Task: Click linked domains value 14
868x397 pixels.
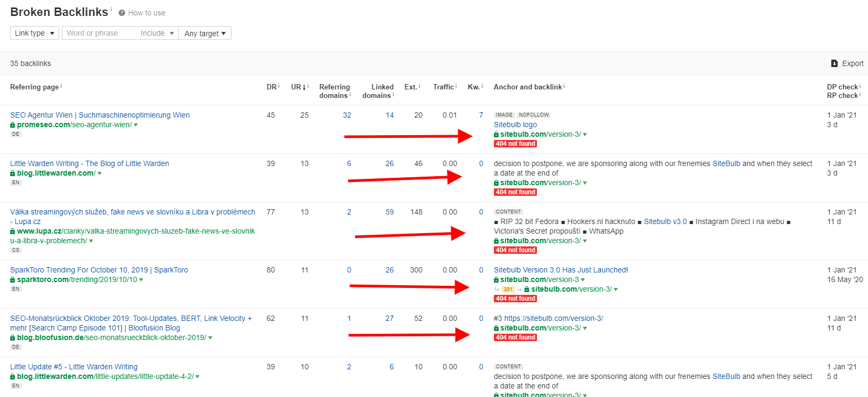Action: tap(390, 115)
